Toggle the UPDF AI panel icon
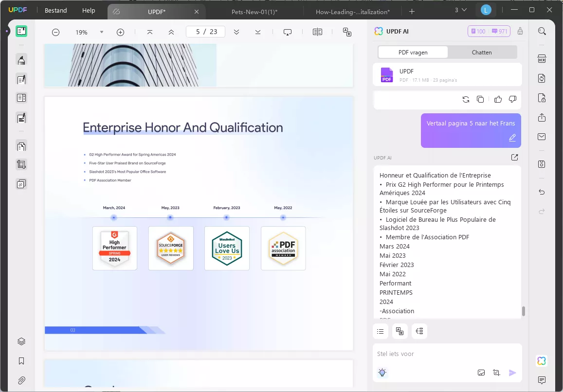This screenshot has height=392, width=563. (x=542, y=361)
